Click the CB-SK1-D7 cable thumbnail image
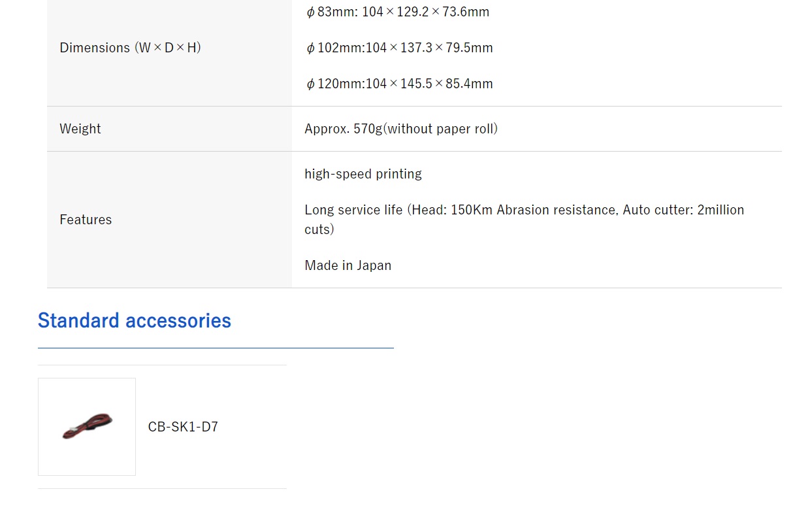Image resolution: width=812 pixels, height=519 pixels. coord(87,427)
